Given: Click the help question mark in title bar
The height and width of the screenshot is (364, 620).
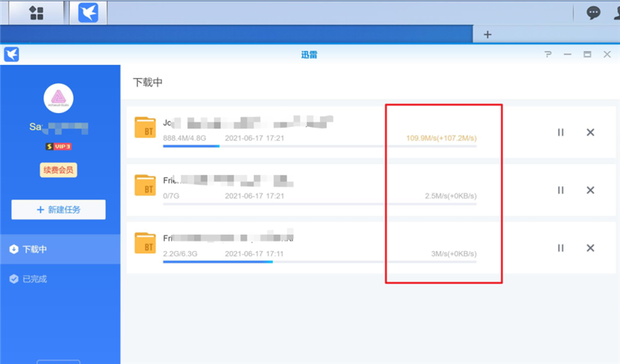Looking at the screenshot, I should [x=547, y=54].
